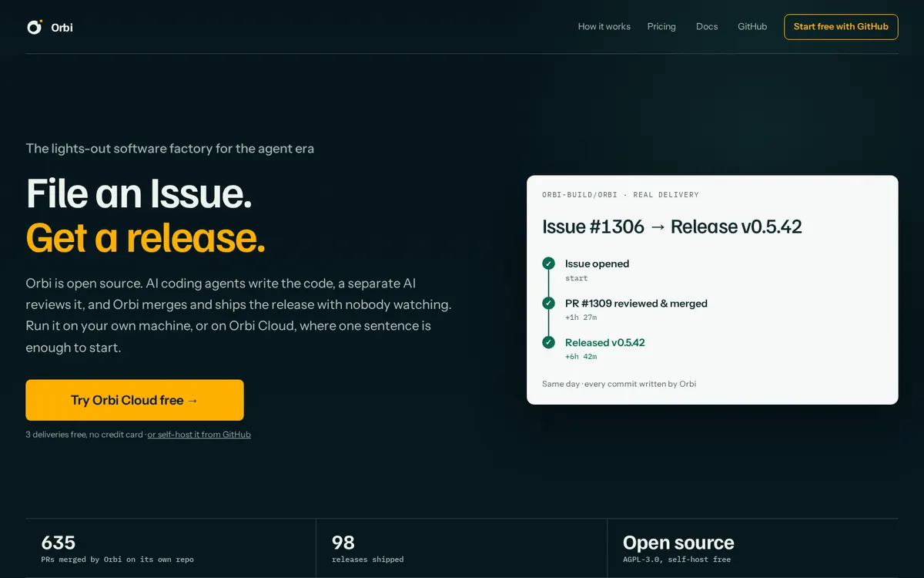
Task: Follow the self-host it from GitHub link
Action: click(x=199, y=435)
